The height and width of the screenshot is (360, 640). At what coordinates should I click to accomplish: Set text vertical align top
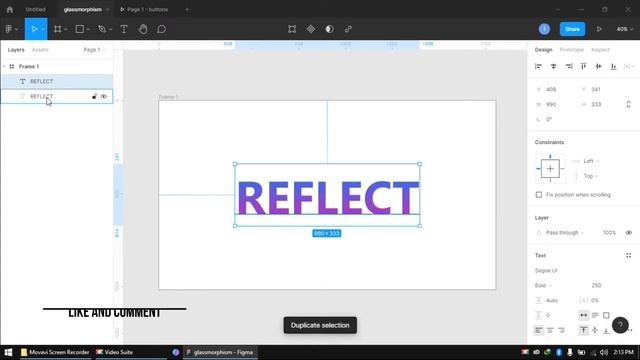tap(584, 330)
